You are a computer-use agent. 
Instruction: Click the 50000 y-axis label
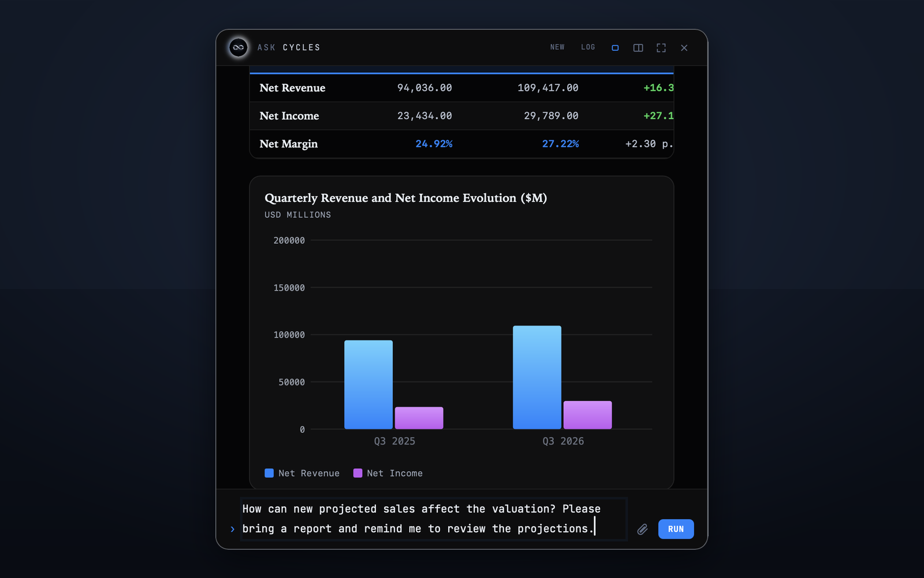292,382
